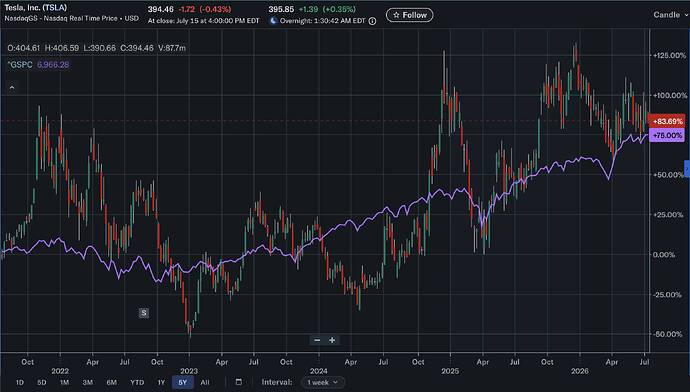Click the NasdaqGS exchange info text
This screenshot has height=392, width=690.
71,18
